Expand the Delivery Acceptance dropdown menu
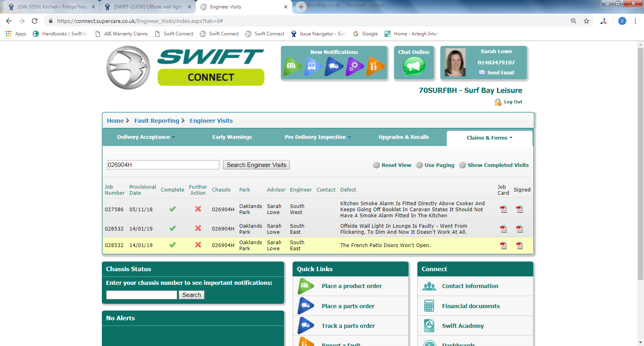This screenshot has width=644, height=346. 146,137
